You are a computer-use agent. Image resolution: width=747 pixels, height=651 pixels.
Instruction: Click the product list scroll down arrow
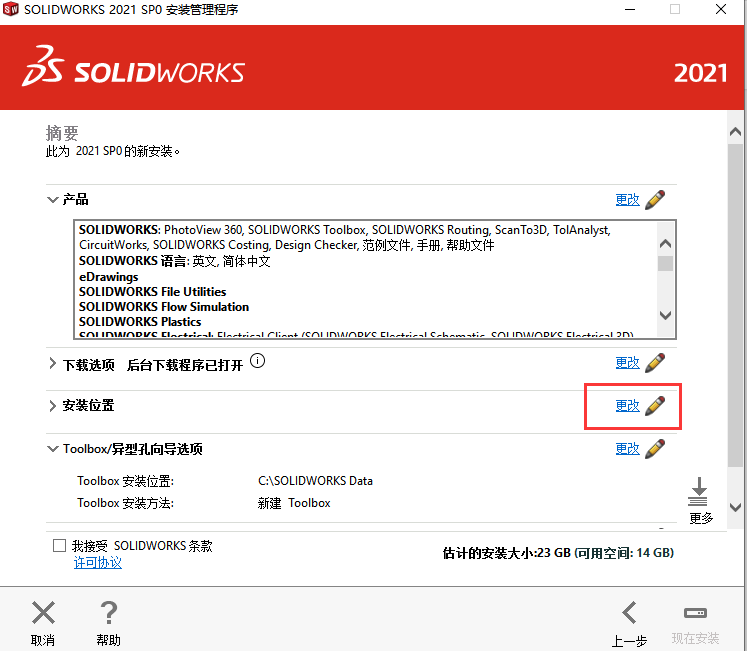(666, 315)
